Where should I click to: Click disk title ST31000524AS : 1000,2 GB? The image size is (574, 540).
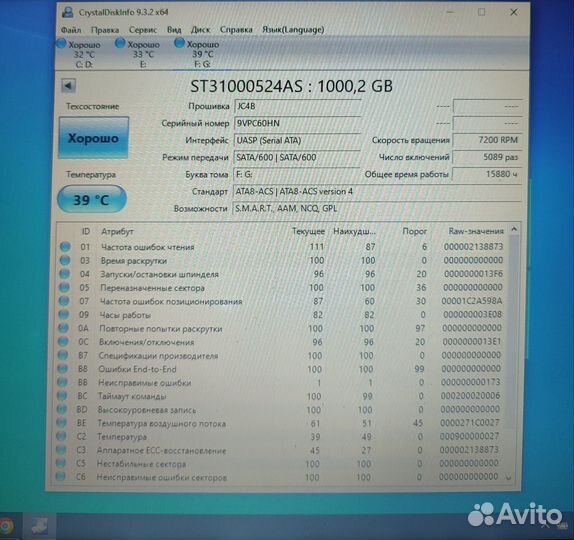pos(291,86)
